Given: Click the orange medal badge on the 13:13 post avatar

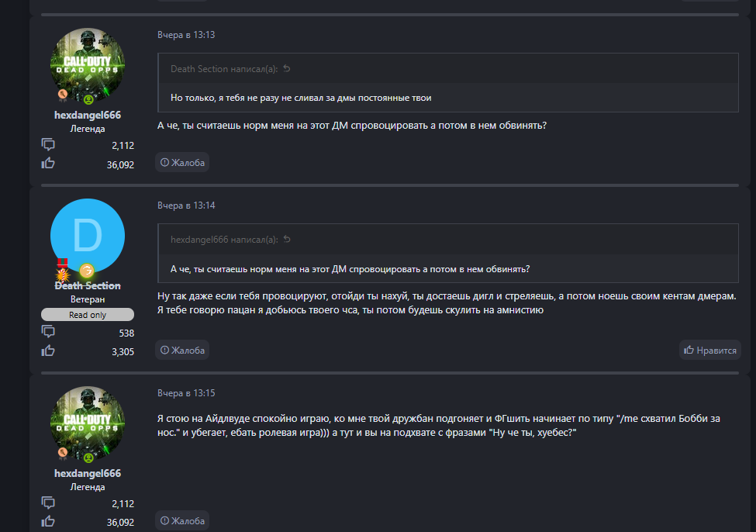Looking at the screenshot, I should point(64,95).
